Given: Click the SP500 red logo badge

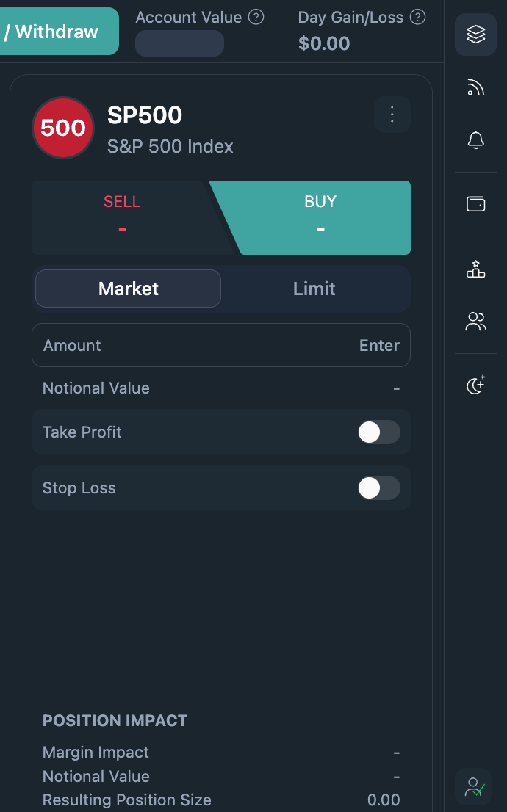Looking at the screenshot, I should pos(63,128).
